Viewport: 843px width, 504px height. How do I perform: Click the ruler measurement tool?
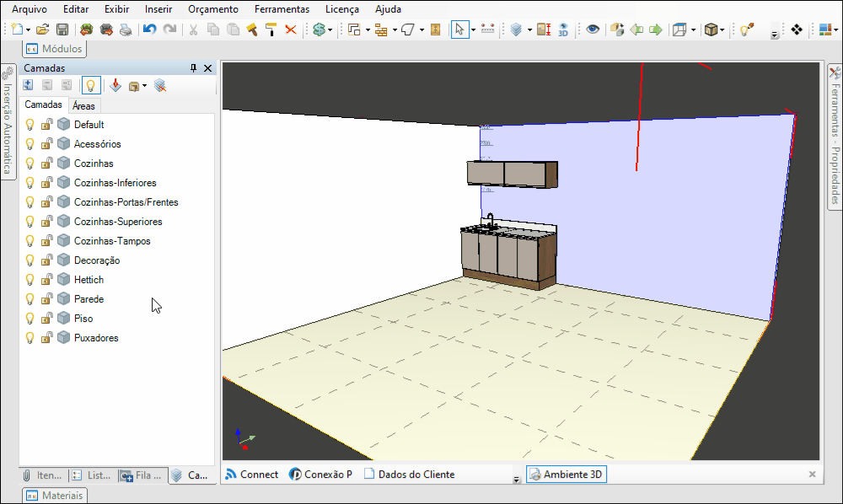[487, 29]
